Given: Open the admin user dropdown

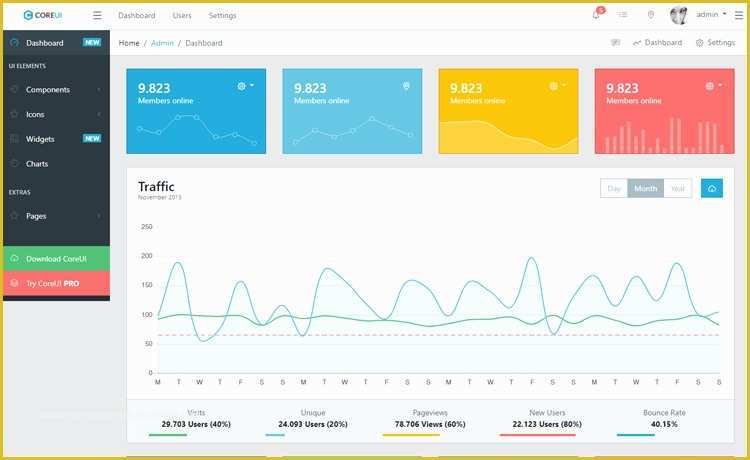Looking at the screenshot, I should pyautogui.click(x=711, y=15).
